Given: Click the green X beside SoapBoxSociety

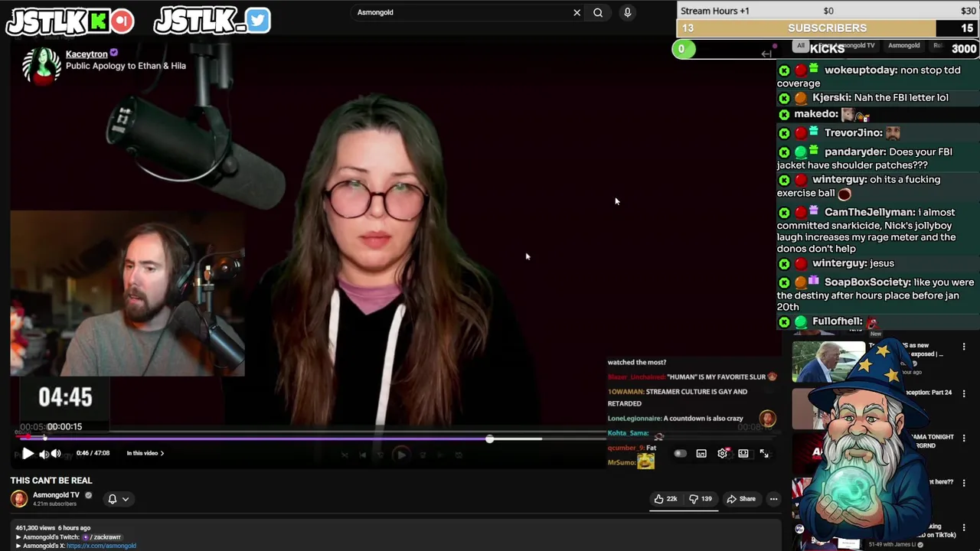Looking at the screenshot, I should pyautogui.click(x=784, y=283).
